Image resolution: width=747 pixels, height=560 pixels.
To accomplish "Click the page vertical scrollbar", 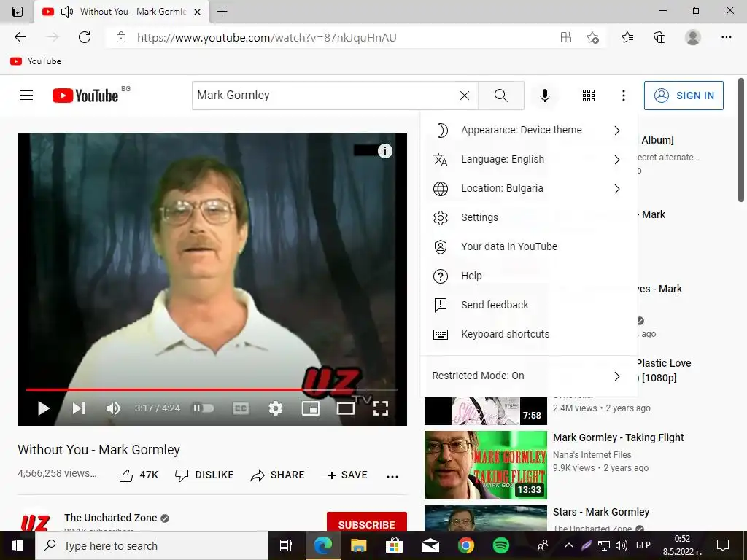I will point(741,141).
